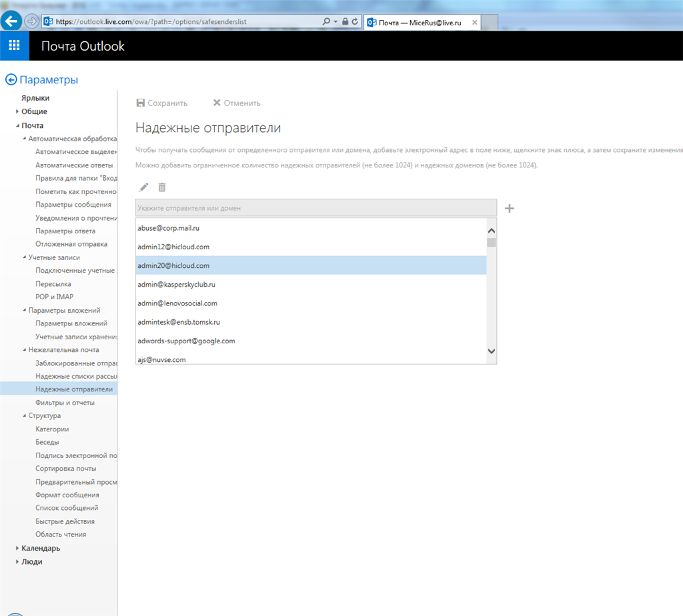
Task: Click the refresh icon in address bar
Action: click(x=355, y=21)
